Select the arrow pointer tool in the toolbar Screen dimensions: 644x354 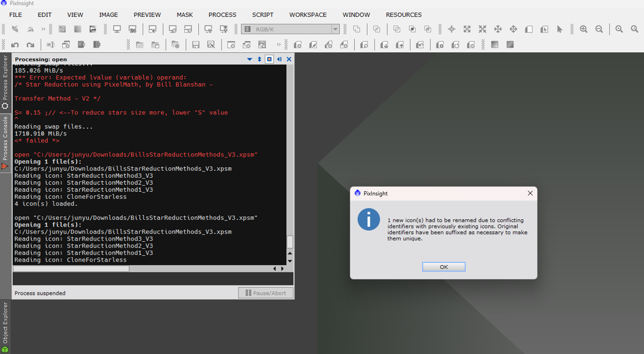pyautogui.click(x=560, y=29)
